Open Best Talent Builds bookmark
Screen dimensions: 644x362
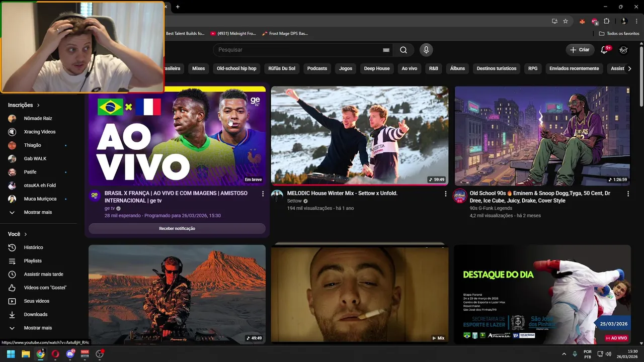[x=185, y=33]
